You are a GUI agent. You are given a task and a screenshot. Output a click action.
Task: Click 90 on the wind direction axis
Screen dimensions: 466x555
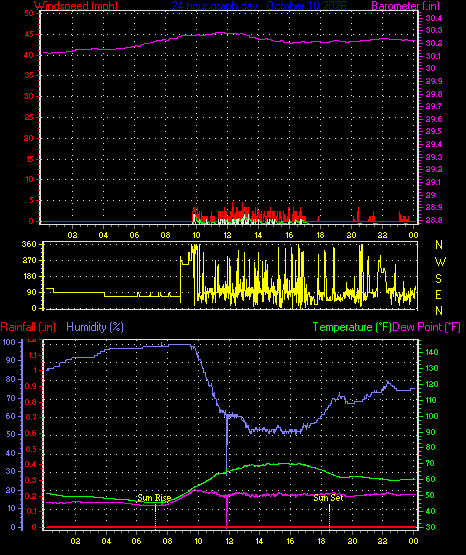32,292
